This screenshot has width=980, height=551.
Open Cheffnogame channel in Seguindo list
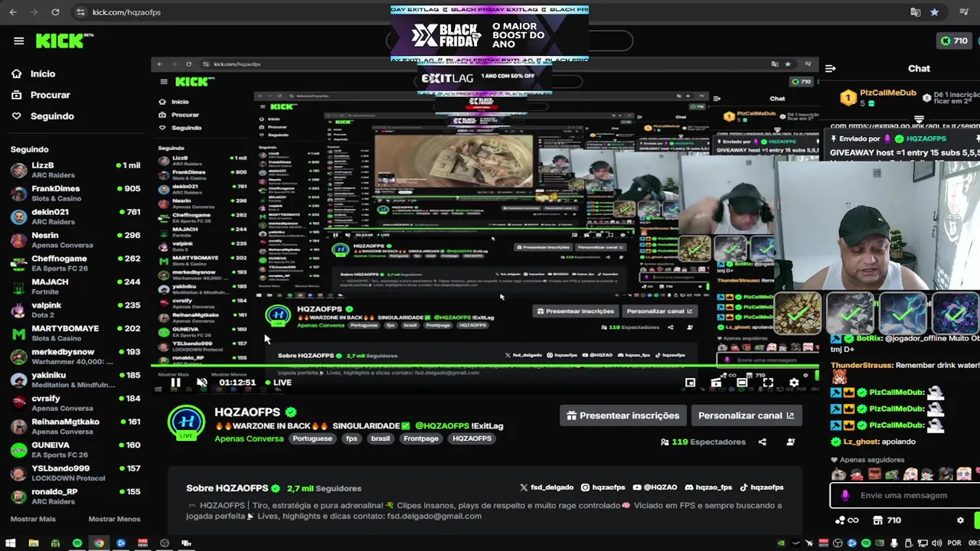(x=75, y=263)
